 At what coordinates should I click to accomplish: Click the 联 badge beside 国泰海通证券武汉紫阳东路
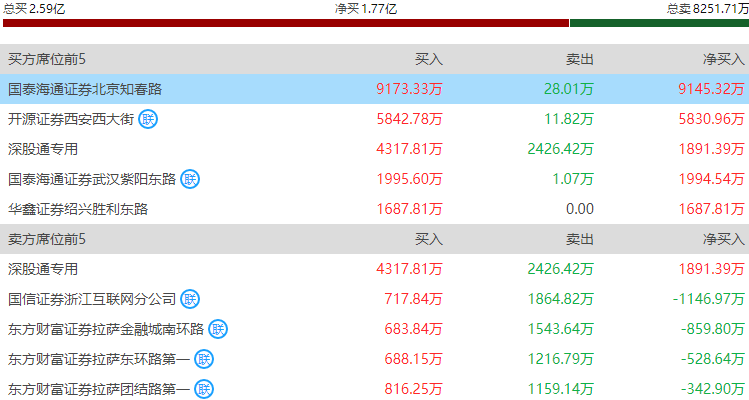pos(190,179)
